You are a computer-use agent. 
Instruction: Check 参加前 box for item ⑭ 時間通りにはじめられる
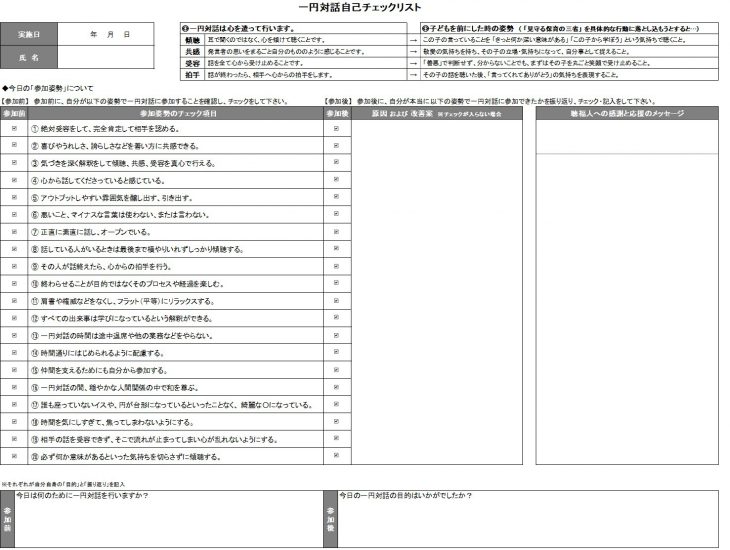[x=14, y=352]
